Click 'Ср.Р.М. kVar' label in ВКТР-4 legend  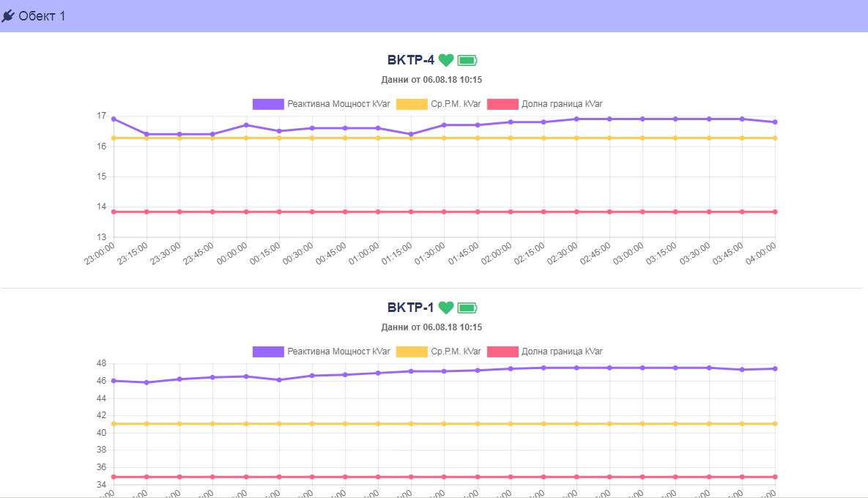[x=456, y=104]
